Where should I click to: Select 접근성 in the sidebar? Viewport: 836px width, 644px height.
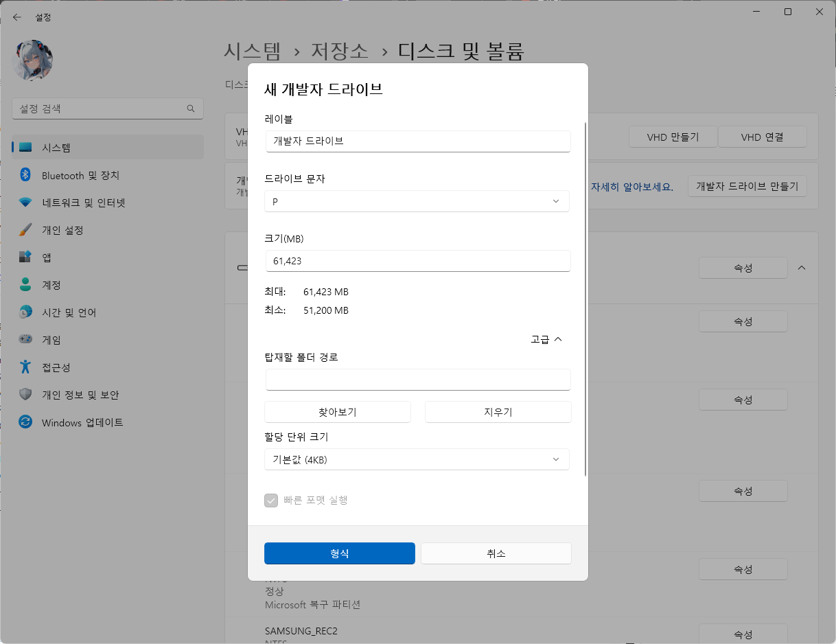tap(108, 367)
